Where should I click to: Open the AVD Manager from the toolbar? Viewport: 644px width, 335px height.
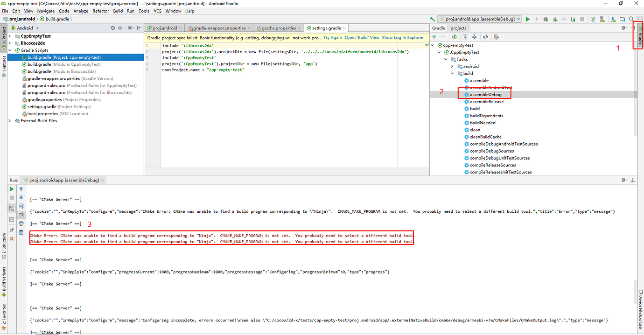pos(602,19)
